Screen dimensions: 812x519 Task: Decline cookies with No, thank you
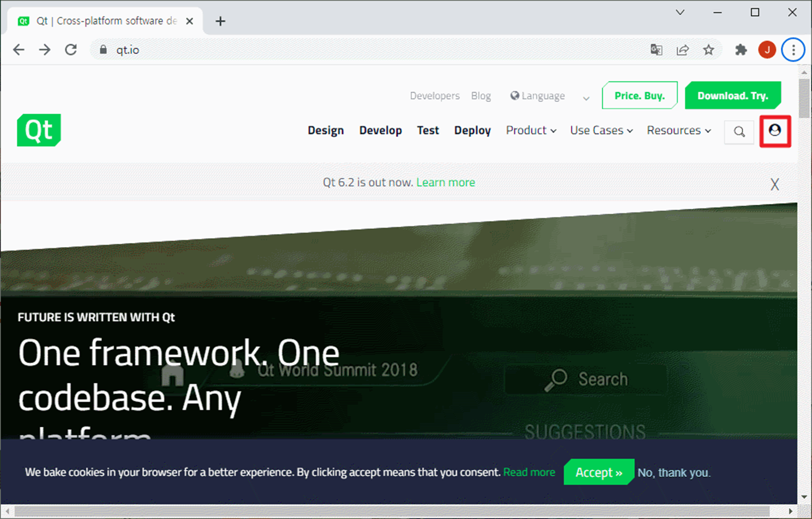[674, 473]
